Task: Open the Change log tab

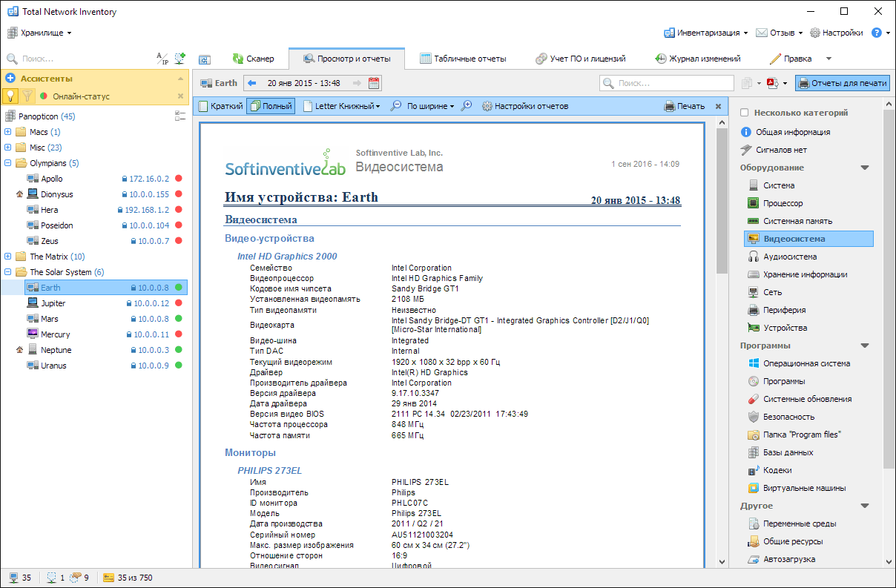Action: pos(697,59)
